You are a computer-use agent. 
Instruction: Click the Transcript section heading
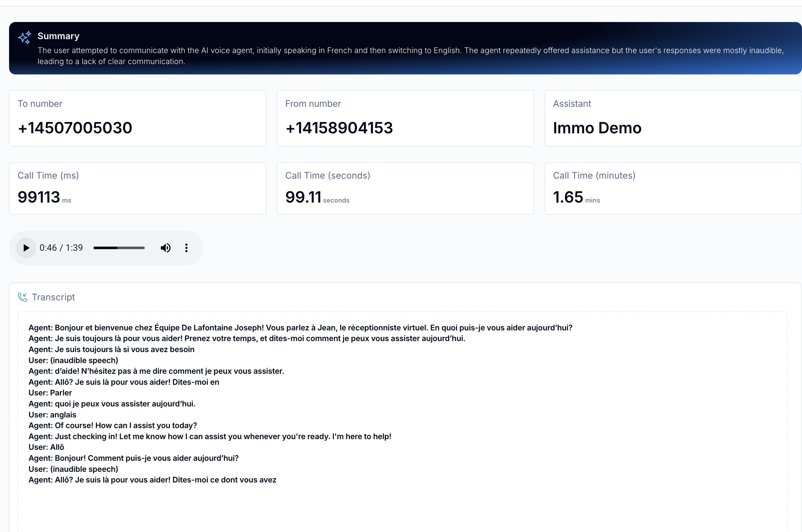[54, 297]
